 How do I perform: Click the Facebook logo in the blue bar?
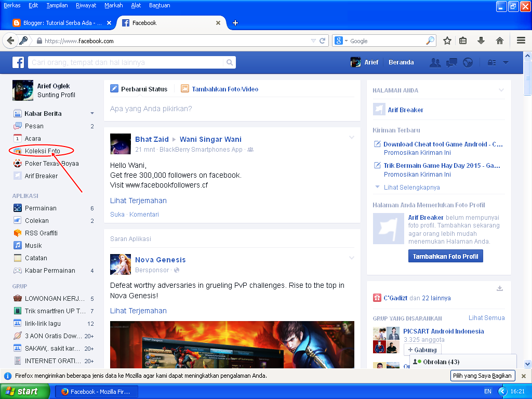click(19, 62)
